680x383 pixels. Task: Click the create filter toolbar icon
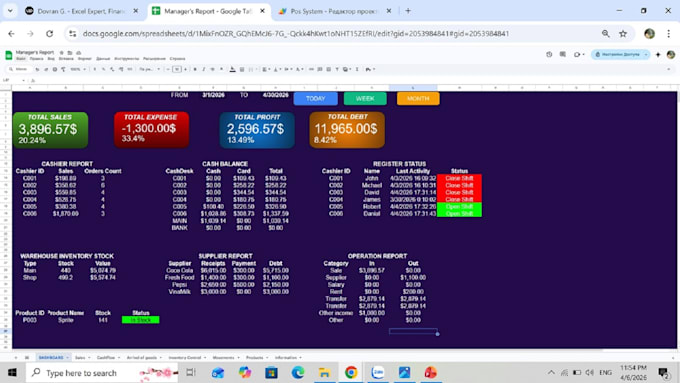coord(337,69)
